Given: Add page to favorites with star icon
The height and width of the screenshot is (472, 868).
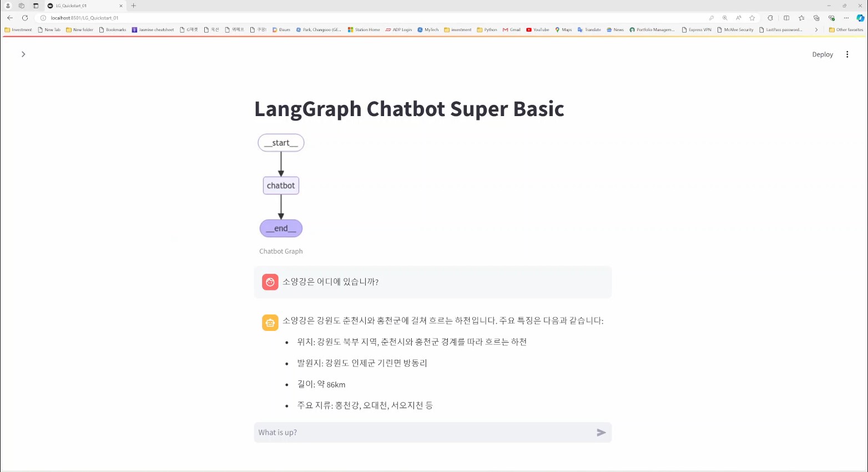Looking at the screenshot, I should click(752, 18).
